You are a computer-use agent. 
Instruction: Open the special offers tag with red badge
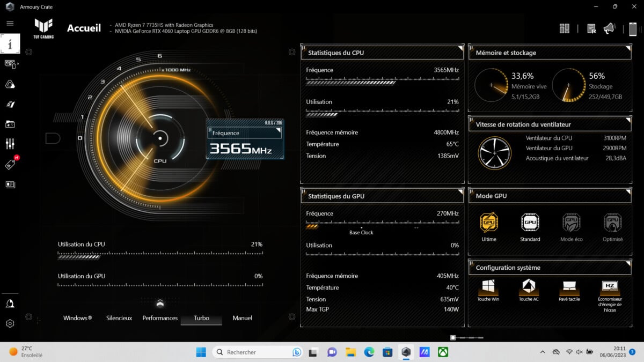[10, 164]
